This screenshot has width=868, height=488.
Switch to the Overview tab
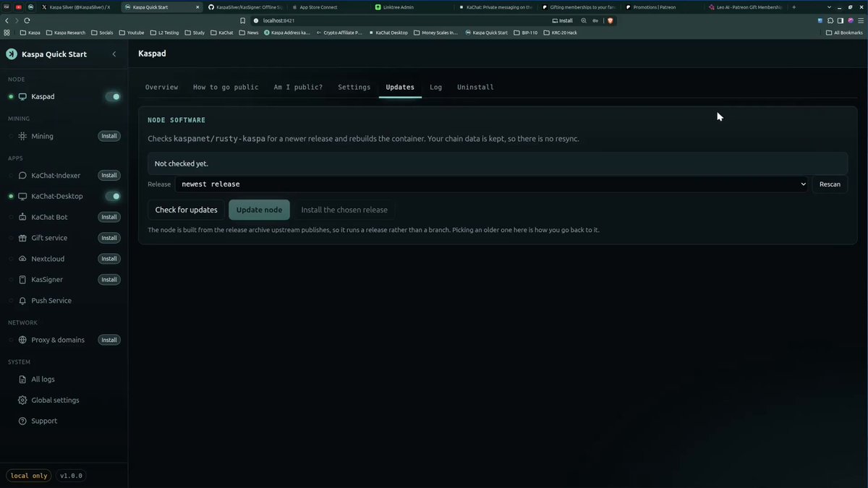(161, 87)
